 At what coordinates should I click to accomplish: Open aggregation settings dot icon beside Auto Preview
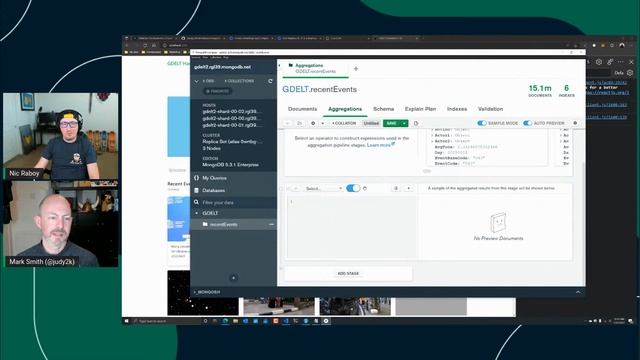pyautogui.click(x=575, y=123)
